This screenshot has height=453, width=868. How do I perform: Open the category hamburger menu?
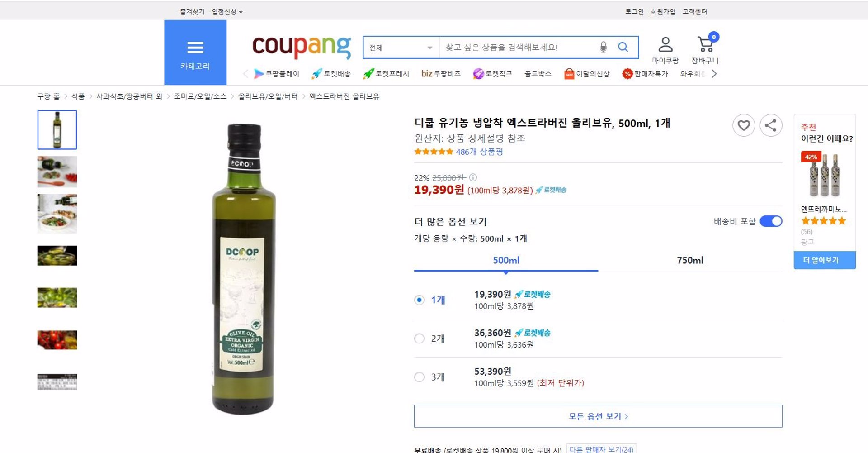pos(195,52)
